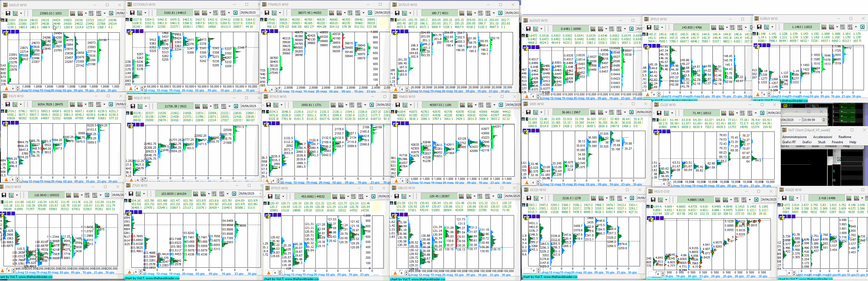Click the SAVE template icon in DAXU5 W10
The image size is (868, 281).
[x=72, y=13]
